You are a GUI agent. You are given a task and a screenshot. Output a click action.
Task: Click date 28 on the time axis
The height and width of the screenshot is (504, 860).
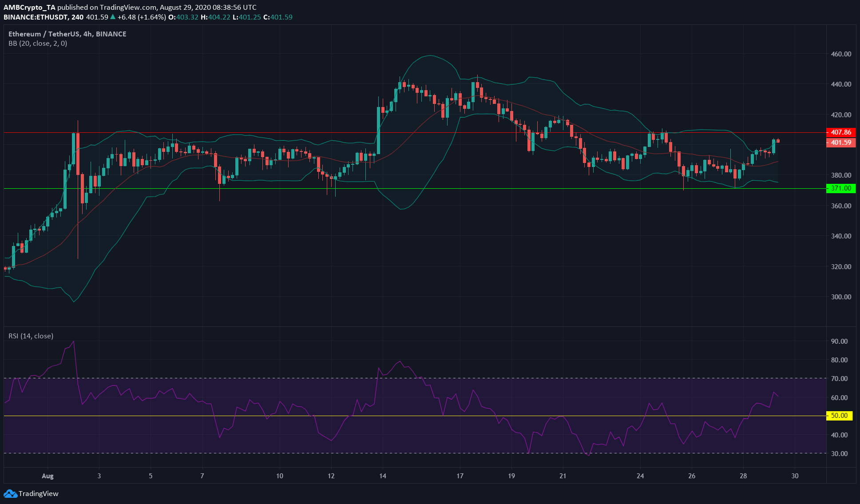click(x=743, y=476)
